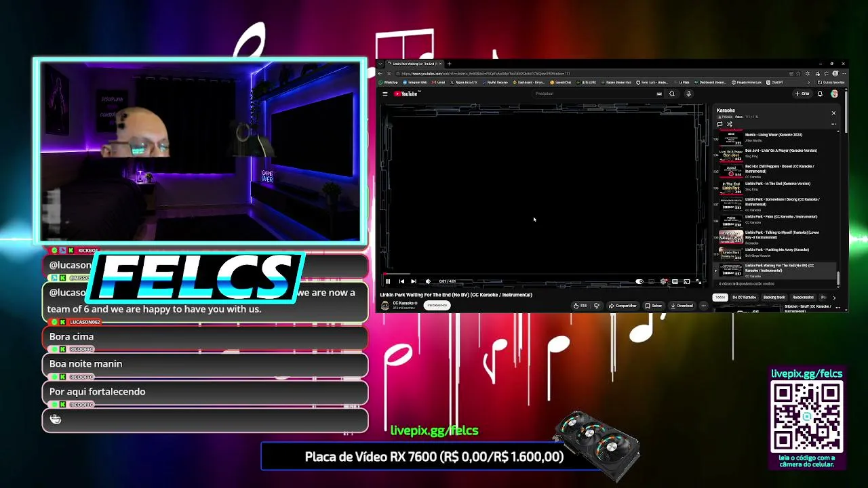Go back with browser back arrow

coord(380,73)
